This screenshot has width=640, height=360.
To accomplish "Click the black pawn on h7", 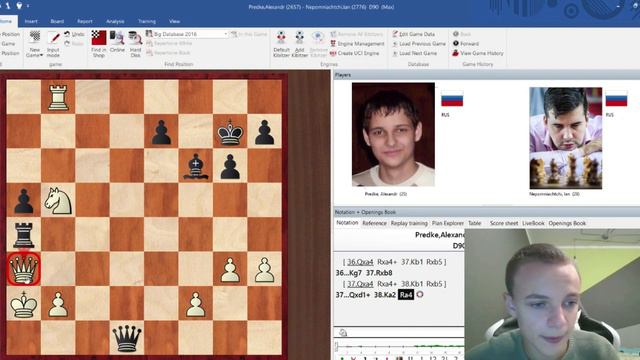I will click(x=264, y=132).
